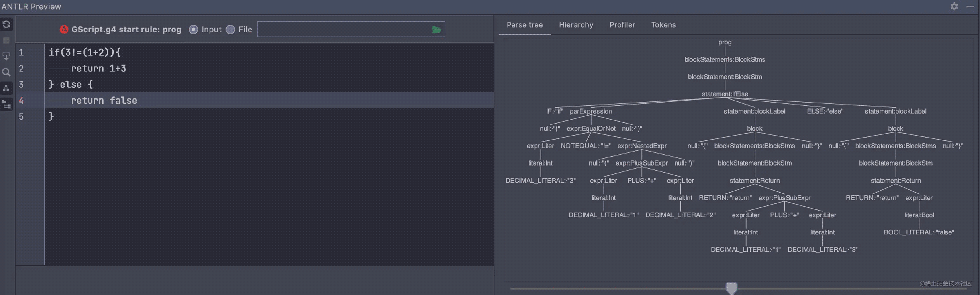Click the stop square icon in sidebar
The height and width of the screenshot is (295, 980).
6,40
